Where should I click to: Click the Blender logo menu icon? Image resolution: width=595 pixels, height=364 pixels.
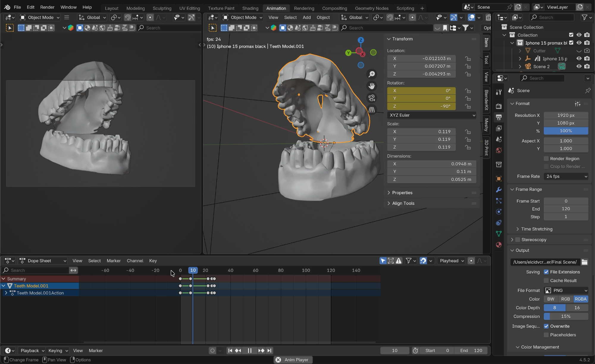[x=7, y=7]
